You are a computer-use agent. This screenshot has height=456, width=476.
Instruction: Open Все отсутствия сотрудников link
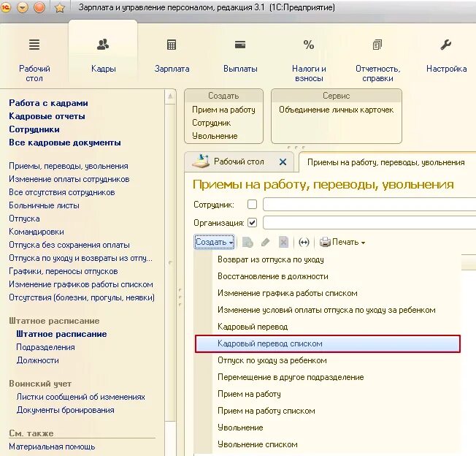click(x=61, y=192)
